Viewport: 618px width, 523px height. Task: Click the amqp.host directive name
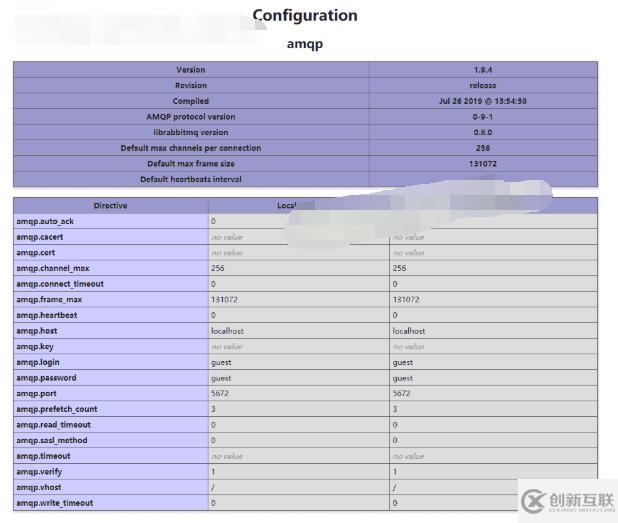click(x=37, y=331)
